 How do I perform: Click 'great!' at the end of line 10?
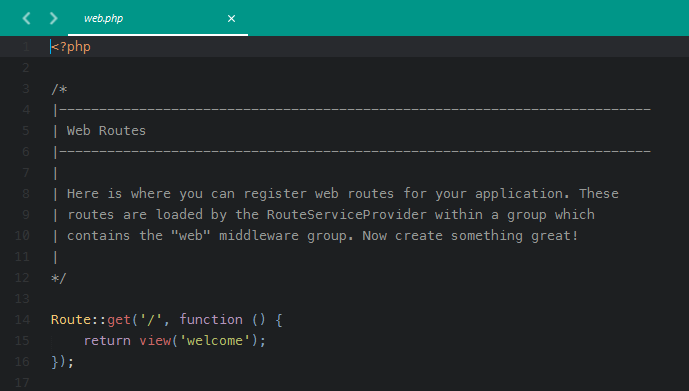pos(554,236)
